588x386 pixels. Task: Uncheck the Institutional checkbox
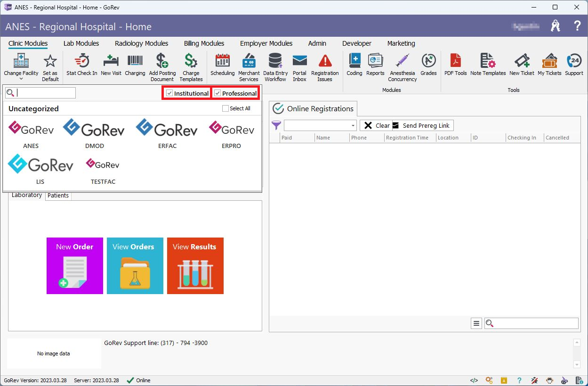click(x=170, y=93)
